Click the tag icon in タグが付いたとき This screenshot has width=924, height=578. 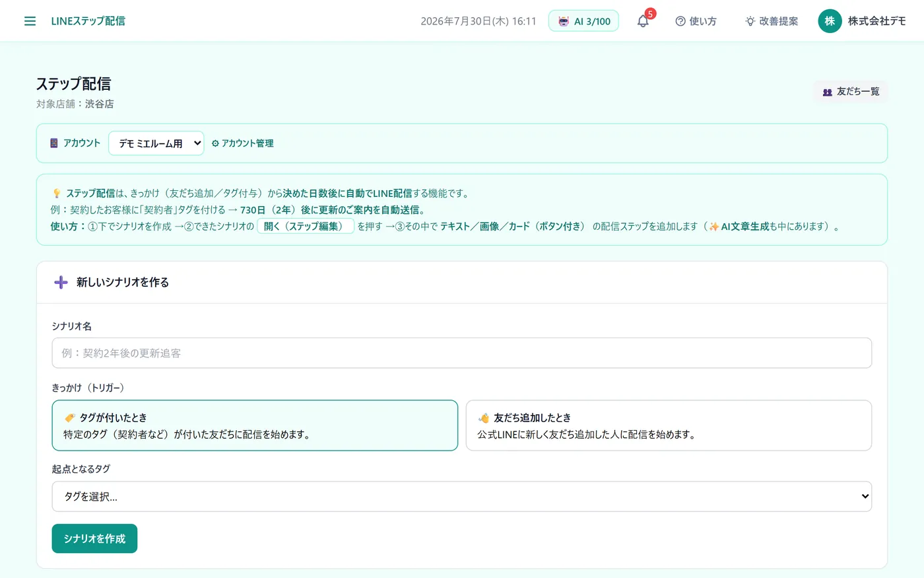click(x=70, y=417)
